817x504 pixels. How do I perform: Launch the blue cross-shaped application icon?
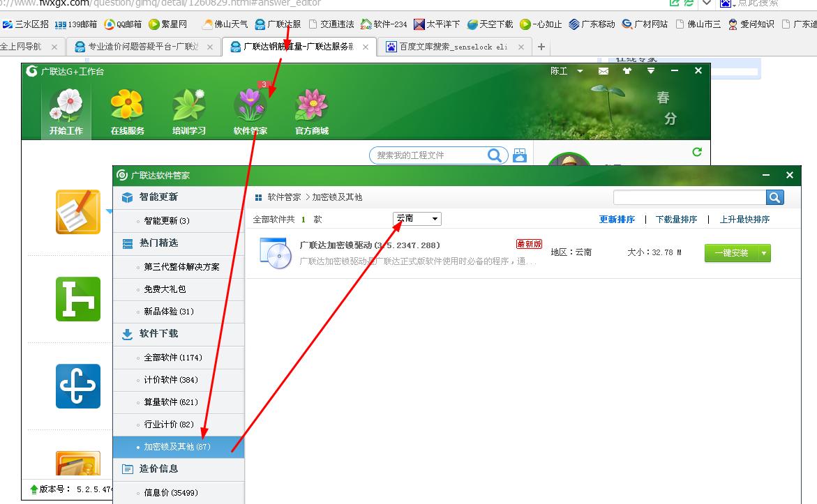[78, 385]
